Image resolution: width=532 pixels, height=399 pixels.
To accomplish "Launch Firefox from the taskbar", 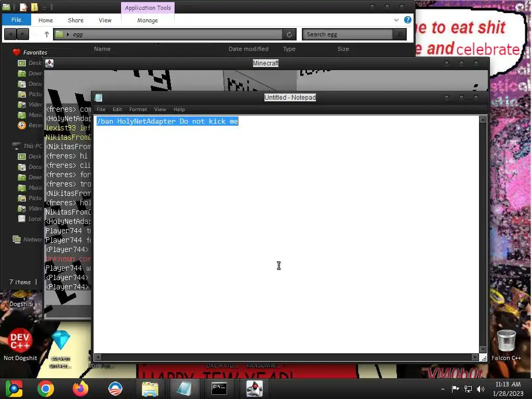I will (x=81, y=389).
